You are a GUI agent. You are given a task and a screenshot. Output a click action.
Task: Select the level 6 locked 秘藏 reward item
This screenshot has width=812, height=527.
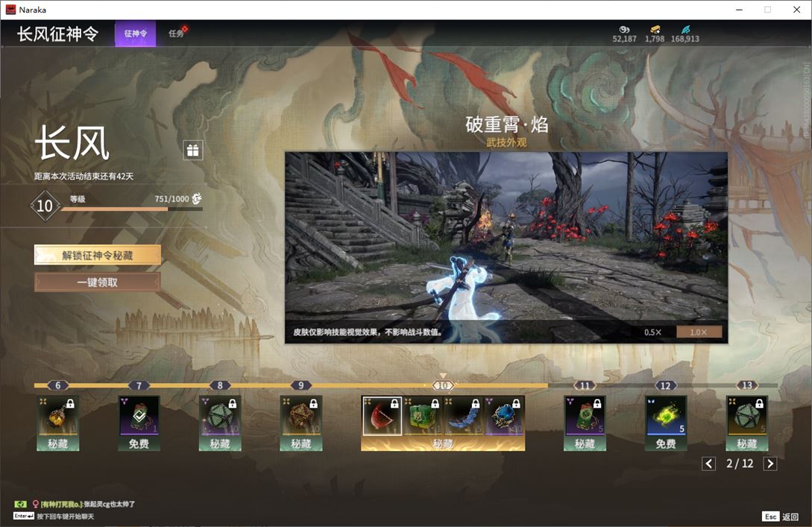pos(57,416)
